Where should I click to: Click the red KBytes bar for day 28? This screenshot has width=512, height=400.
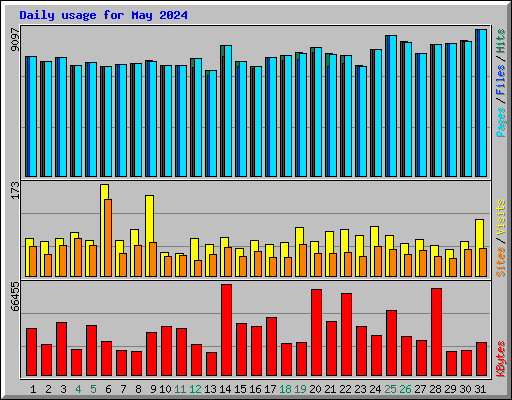click(436, 332)
